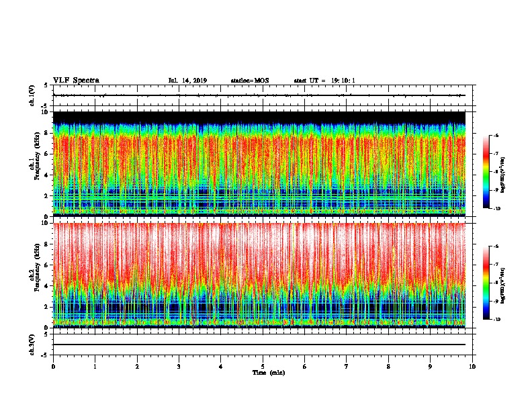Click the '4' tick label on time axis
Viewport: 532px width, 411px height.
(x=221, y=366)
